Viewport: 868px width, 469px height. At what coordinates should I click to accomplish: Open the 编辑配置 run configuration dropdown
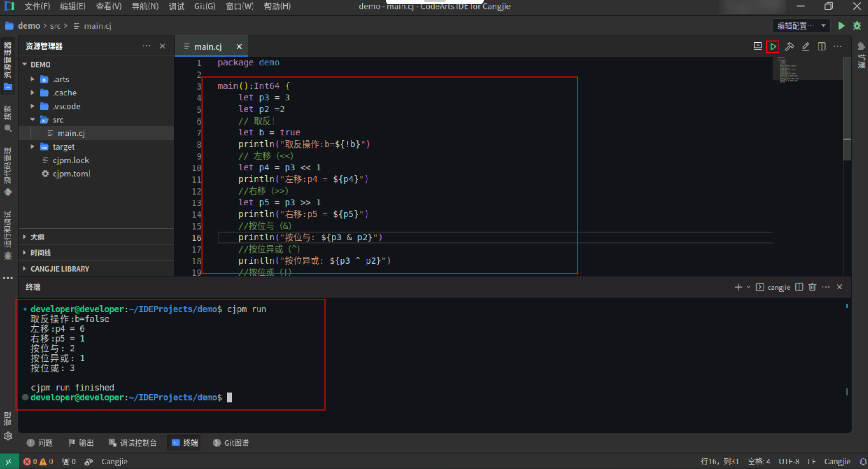pos(801,25)
